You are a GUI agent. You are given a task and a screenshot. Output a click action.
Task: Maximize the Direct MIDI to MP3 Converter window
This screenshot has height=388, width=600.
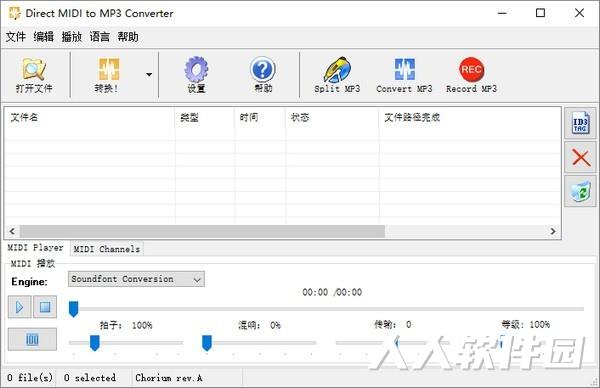[x=540, y=13]
